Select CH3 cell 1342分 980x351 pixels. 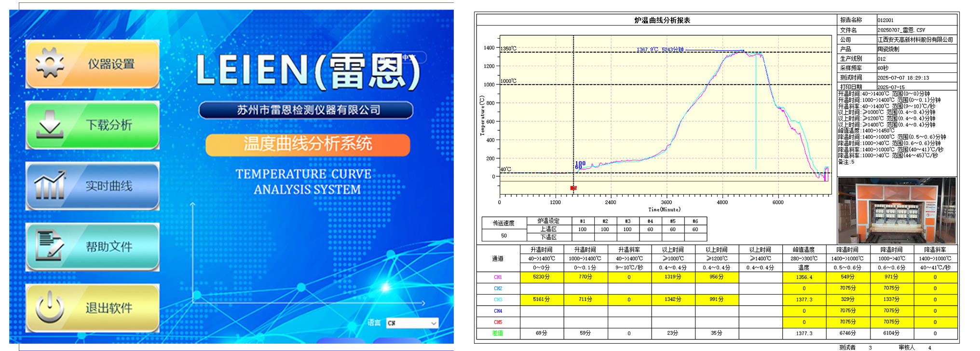[673, 299]
